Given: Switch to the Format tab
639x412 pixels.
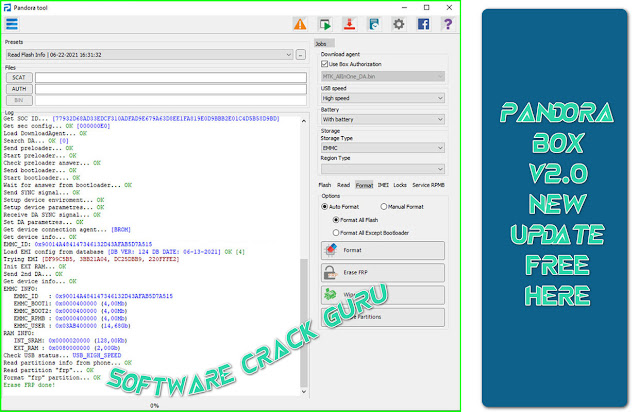Looking at the screenshot, I should click(x=364, y=185).
